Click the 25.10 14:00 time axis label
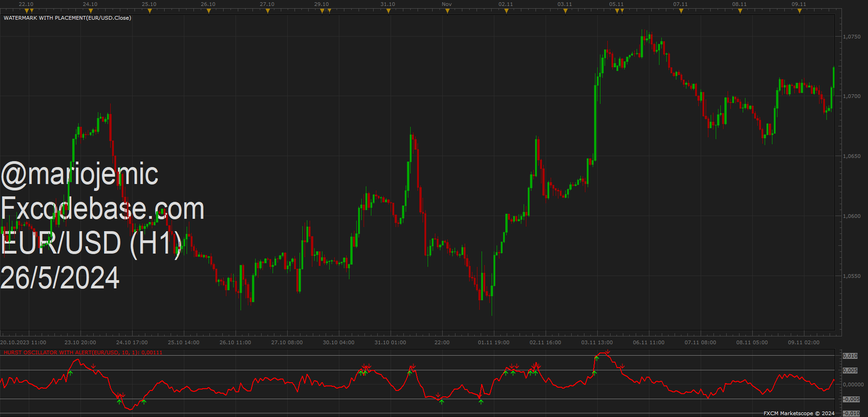 click(184, 342)
